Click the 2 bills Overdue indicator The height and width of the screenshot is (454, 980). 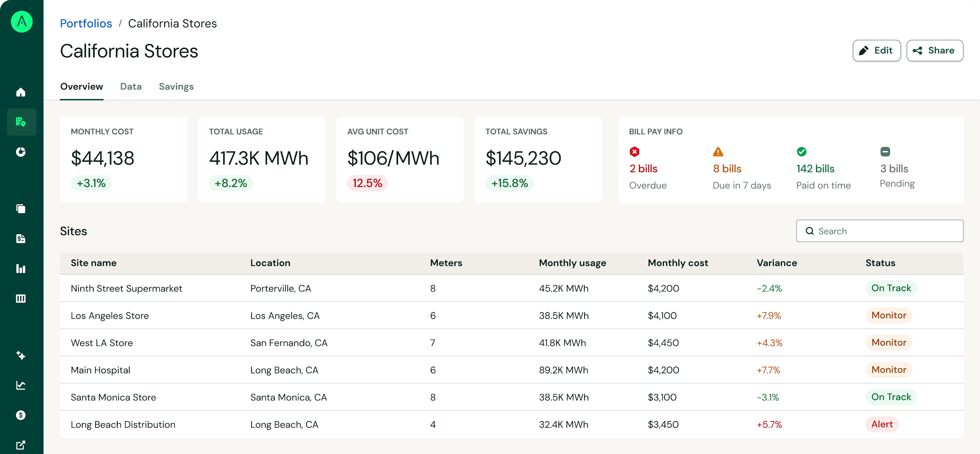coord(643,169)
